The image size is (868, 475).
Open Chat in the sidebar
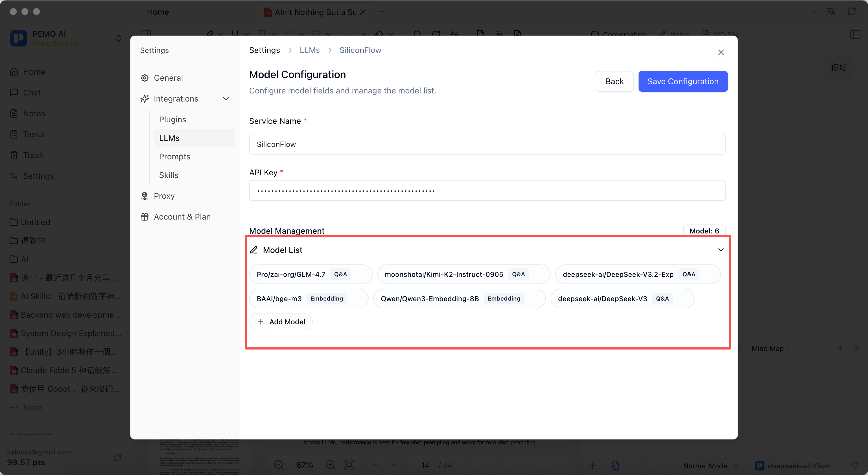click(32, 93)
